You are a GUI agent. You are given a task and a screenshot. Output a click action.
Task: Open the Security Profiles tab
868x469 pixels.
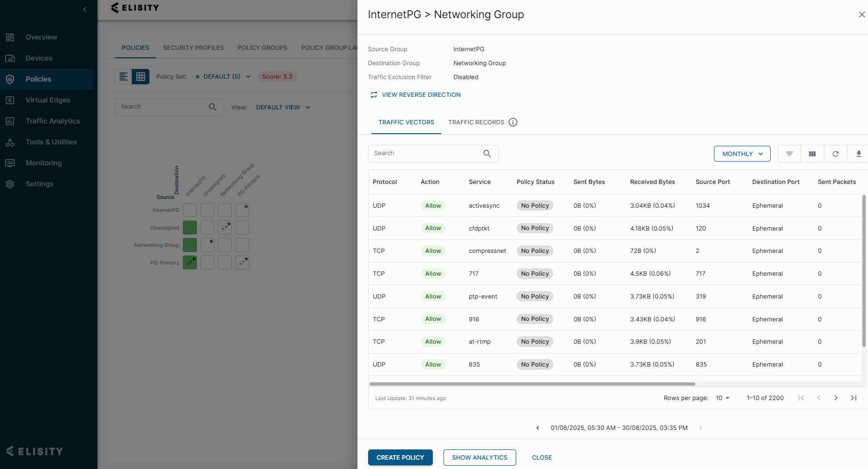click(193, 48)
